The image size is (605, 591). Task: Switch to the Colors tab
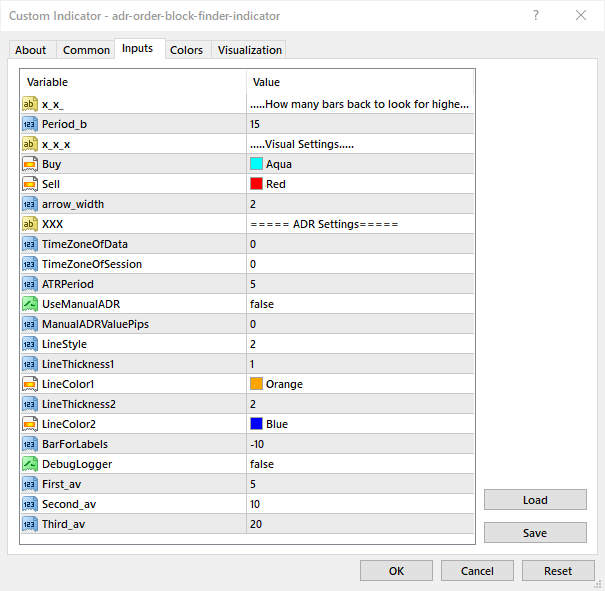click(186, 50)
